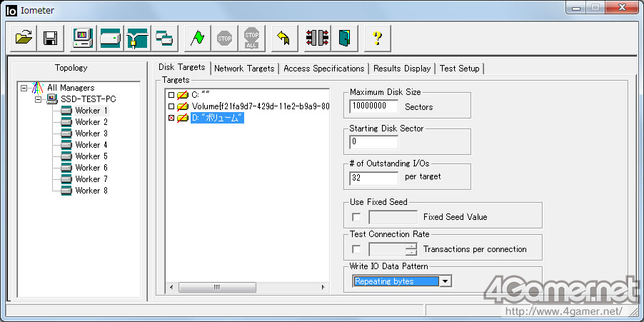644x322 pixels.
Task: Collapse the All Managers tree node
Action: [x=24, y=88]
